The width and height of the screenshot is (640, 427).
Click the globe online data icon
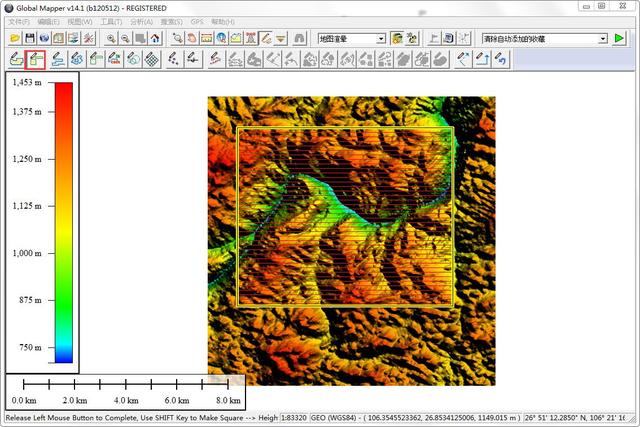44,39
